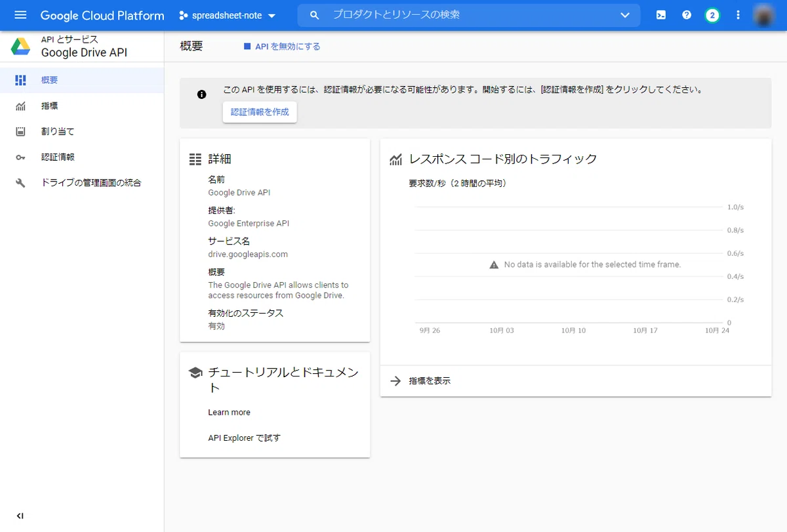Click the 詳細 list icon
This screenshot has width=787, height=532.
195,159
